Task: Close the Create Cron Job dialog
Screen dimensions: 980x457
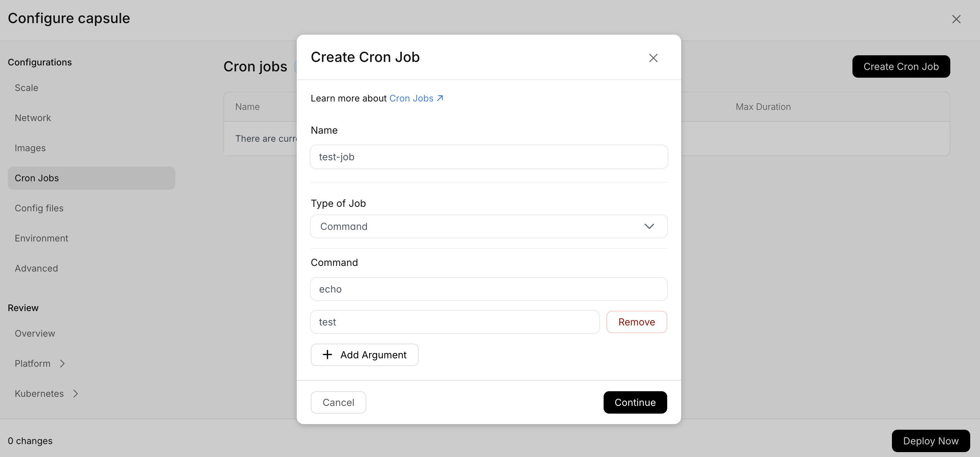Action: 653,58
